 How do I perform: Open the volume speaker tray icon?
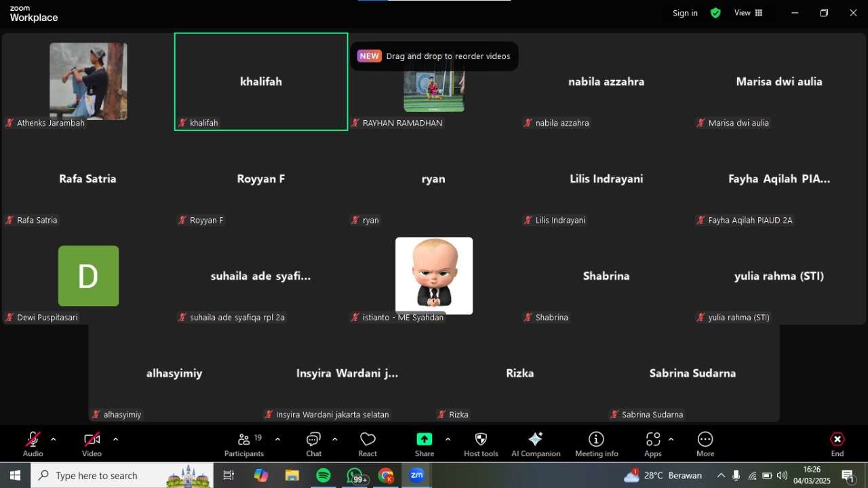click(783, 475)
